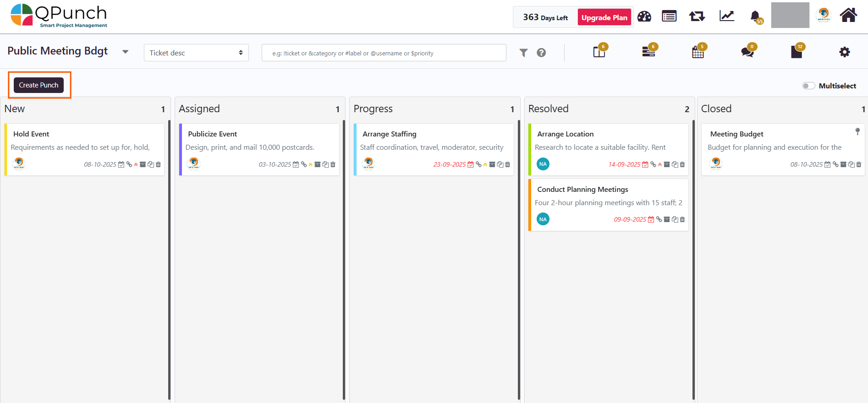Go to home via house icon
This screenshot has height=403, width=868.
click(848, 16)
